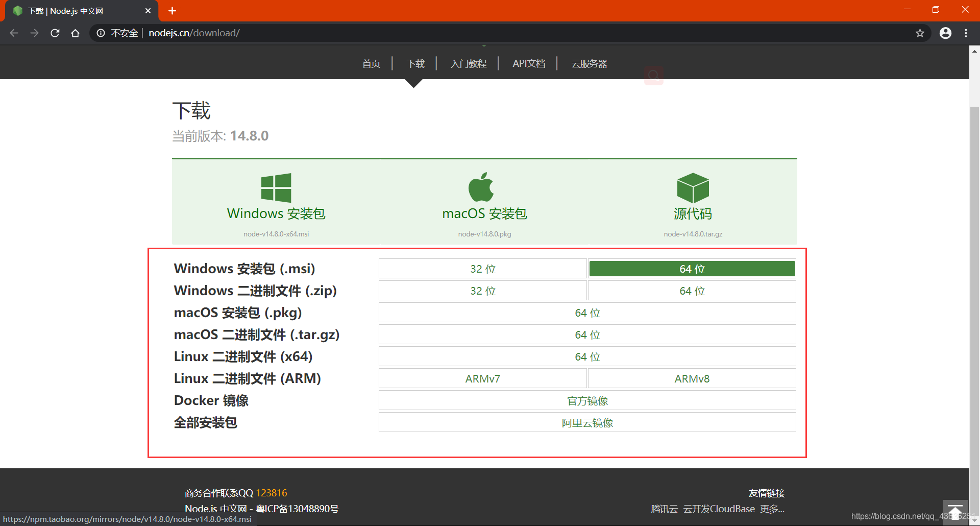Screen dimensions: 980x526
Task: Download macOS .pkg 64 位
Action: (587, 313)
